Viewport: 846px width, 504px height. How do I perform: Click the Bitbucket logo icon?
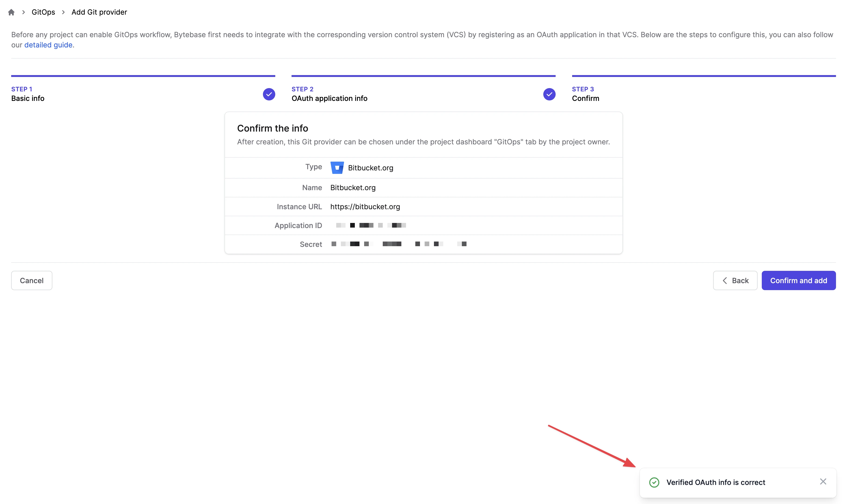[337, 167]
